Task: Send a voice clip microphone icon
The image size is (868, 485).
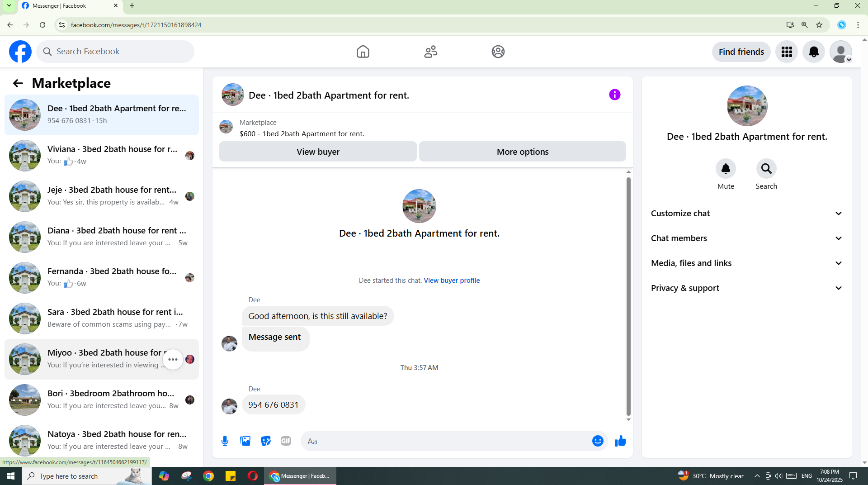Action: [x=225, y=441]
